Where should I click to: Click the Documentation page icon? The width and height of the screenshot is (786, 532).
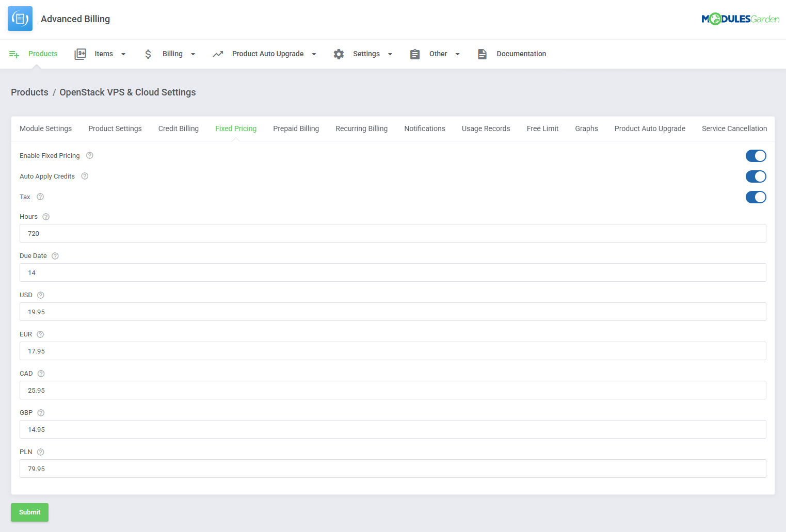(x=482, y=54)
